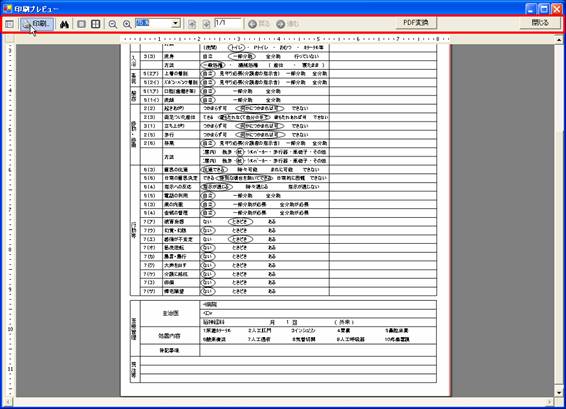Click the horizontal scrollbar left arrow
566x409 pixels.
point(7,401)
